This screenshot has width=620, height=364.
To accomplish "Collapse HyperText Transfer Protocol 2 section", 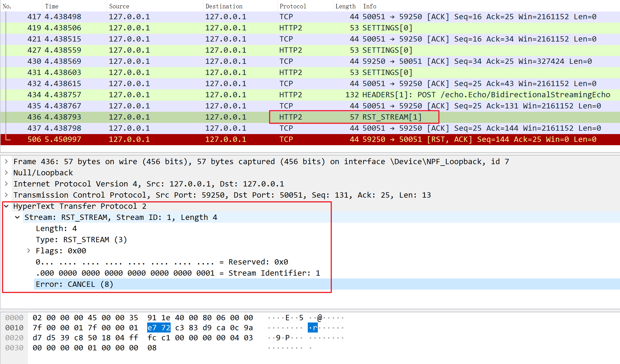I will pyautogui.click(x=6, y=206).
